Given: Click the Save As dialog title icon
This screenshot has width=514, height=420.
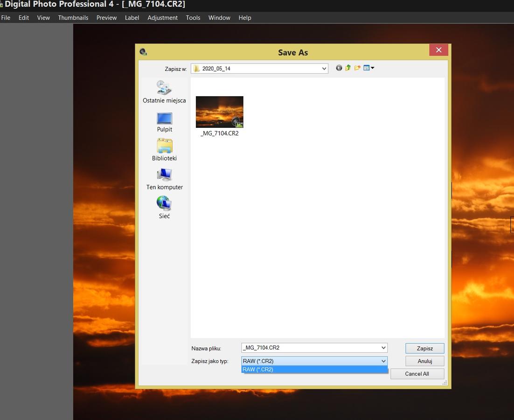Looking at the screenshot, I should coord(143,52).
